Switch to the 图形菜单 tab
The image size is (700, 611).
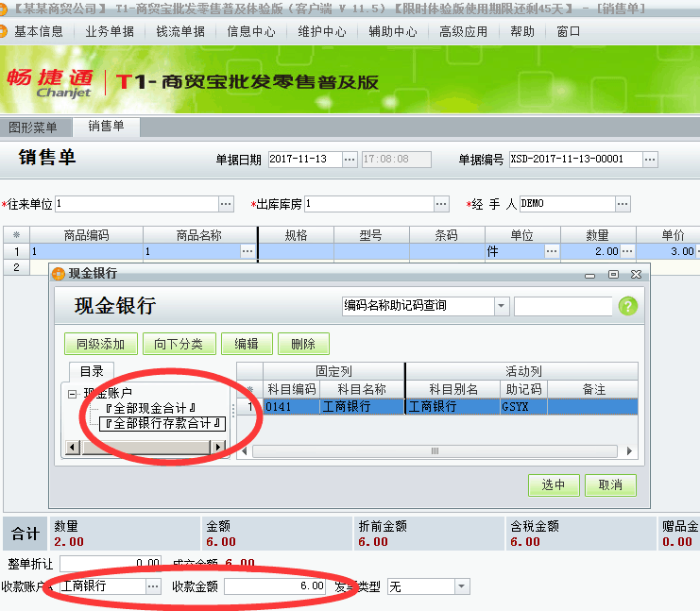pos(33,127)
